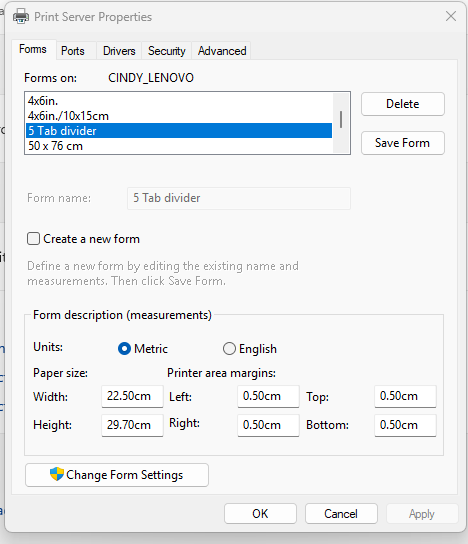Click the Cancel button
This screenshot has width=468, height=544.
pos(341,513)
